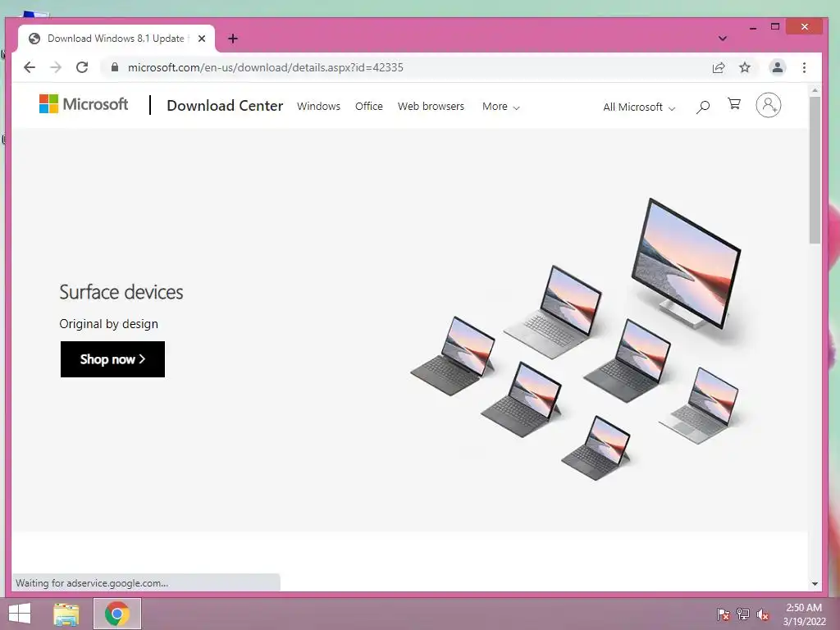Close the Download Windows 8.1 Update tab
The height and width of the screenshot is (630, 840).
coord(202,39)
